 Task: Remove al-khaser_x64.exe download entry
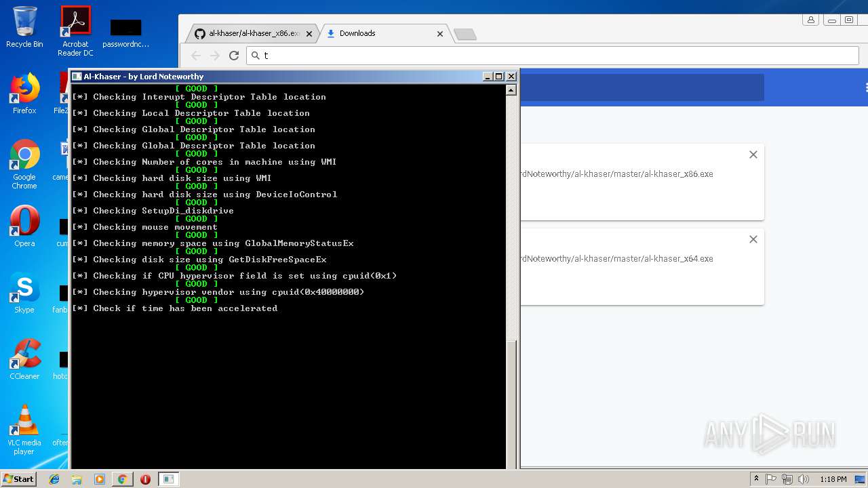753,239
